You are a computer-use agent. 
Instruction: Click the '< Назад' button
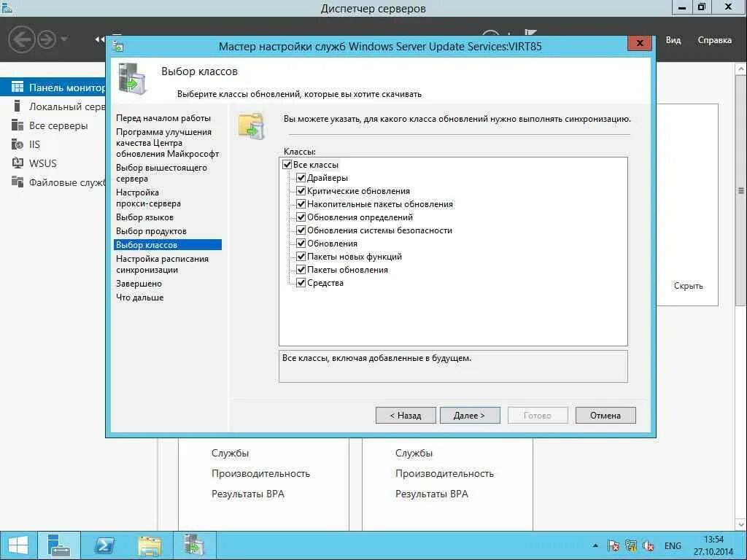pos(406,415)
